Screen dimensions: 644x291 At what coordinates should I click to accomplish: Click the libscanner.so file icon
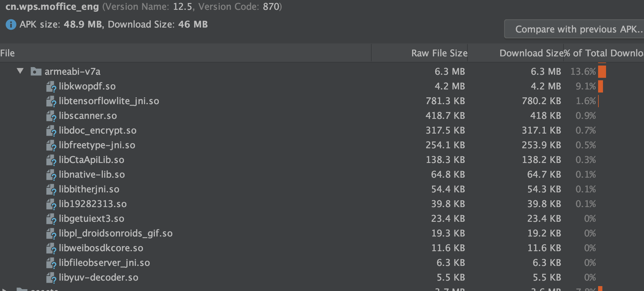pos(51,116)
